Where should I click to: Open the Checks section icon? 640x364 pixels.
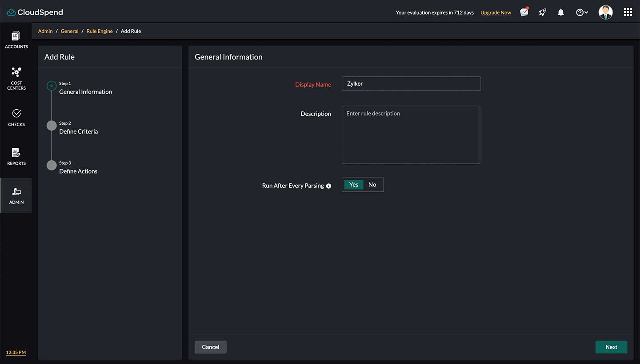(16, 116)
